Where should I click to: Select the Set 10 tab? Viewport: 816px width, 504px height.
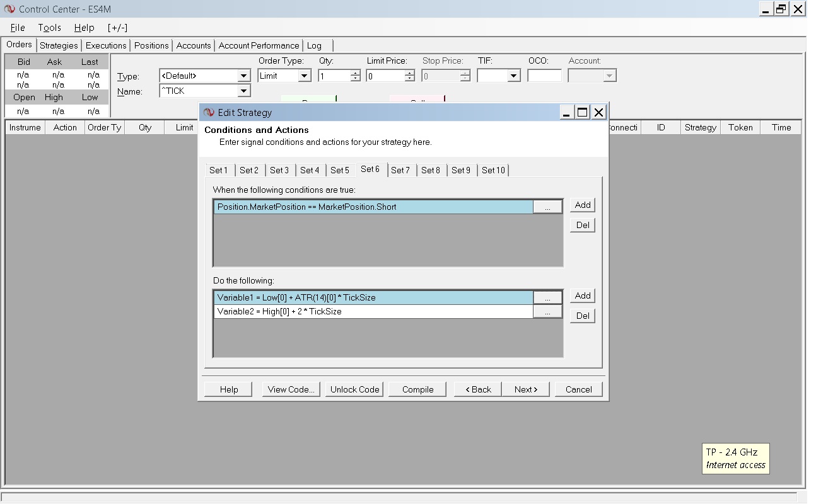click(494, 170)
